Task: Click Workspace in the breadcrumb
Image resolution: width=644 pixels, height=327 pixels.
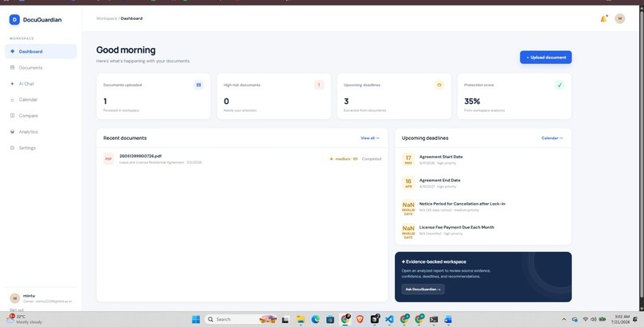Action: click(106, 18)
